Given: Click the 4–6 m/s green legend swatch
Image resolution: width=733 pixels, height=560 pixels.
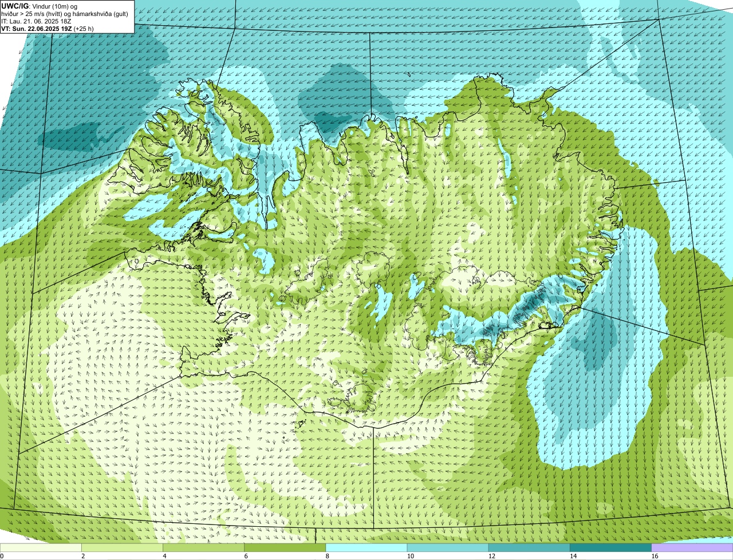Looking at the screenshot, I should pyautogui.click(x=203, y=547).
